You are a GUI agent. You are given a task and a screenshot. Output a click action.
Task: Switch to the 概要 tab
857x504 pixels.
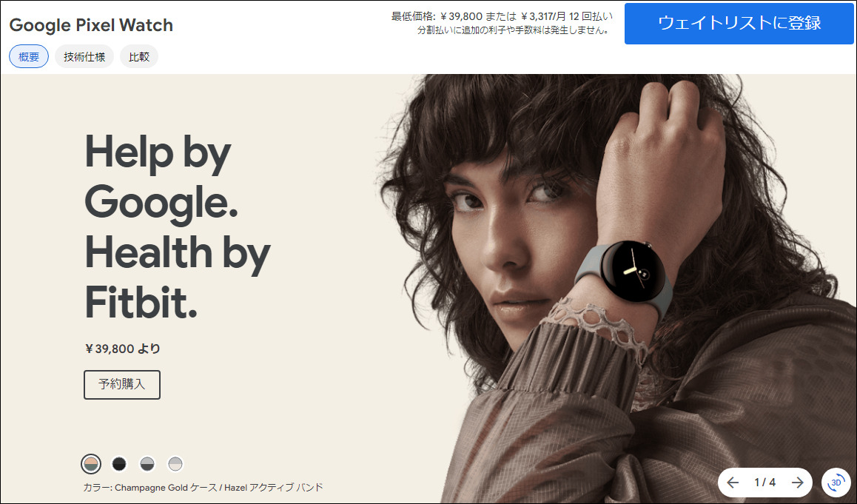pyautogui.click(x=29, y=56)
